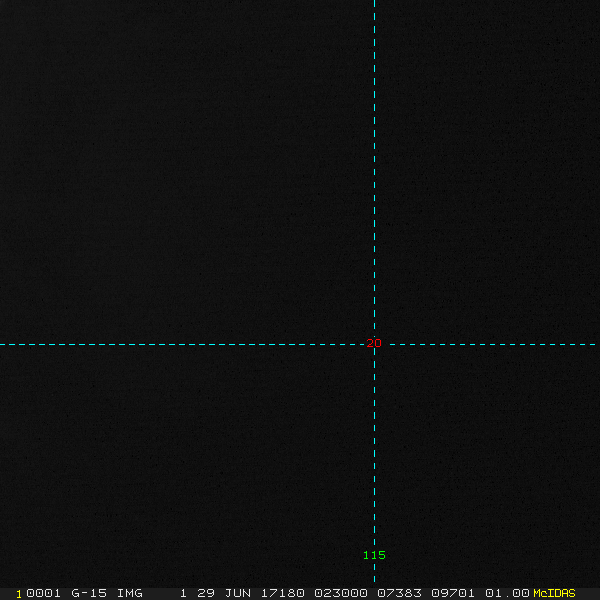Viewport: 600px width, 600px height.
Task: Click the '09701' value in status bar
Action: click(453, 593)
